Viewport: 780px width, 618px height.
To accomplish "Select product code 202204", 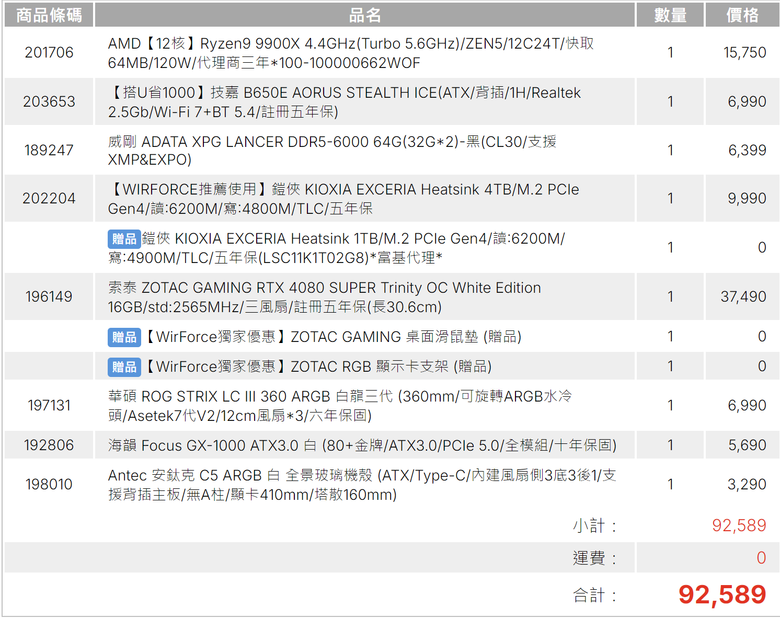I will [x=49, y=199].
